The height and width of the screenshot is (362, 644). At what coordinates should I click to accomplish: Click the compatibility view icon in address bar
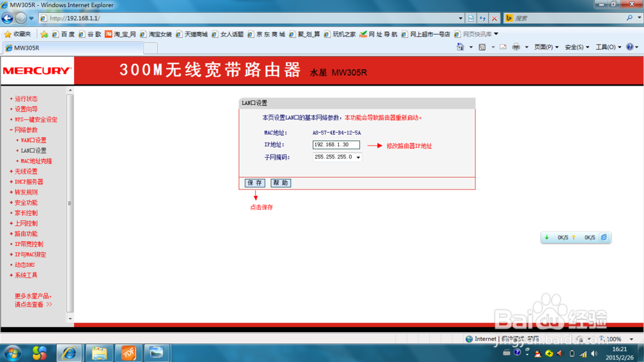click(471, 18)
